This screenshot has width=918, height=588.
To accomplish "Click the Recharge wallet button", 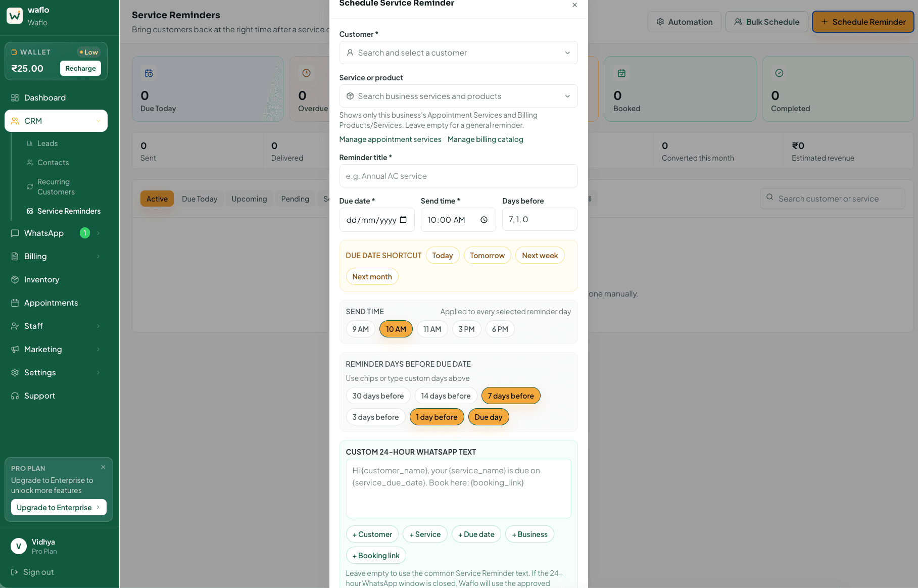I will pos(80,68).
